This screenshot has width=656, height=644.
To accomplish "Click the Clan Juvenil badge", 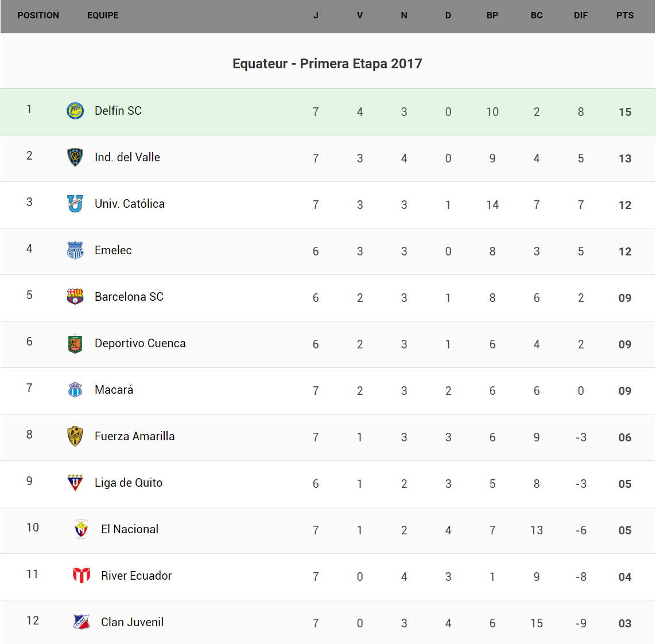I will [x=81, y=622].
